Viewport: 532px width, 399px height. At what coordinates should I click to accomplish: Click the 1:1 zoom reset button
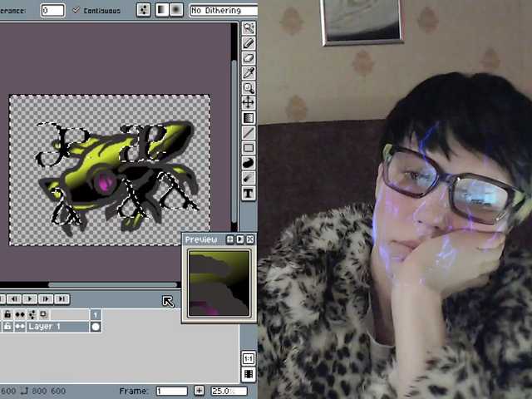pyautogui.click(x=248, y=358)
